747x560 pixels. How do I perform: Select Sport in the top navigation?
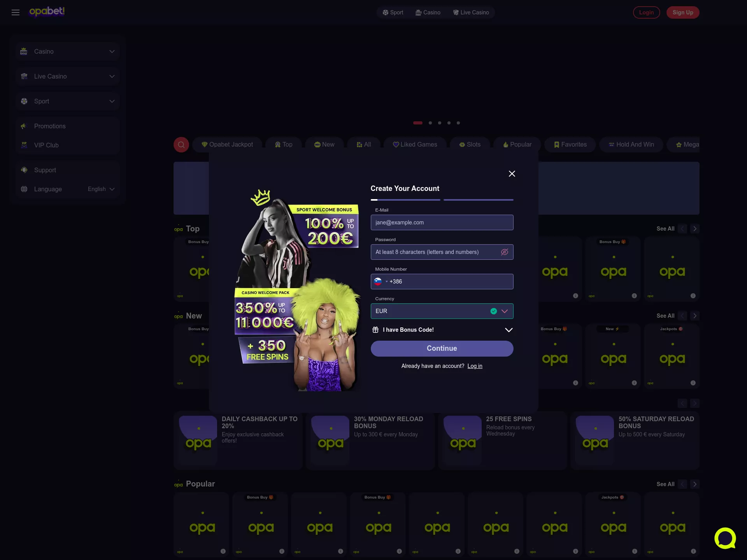tap(393, 12)
